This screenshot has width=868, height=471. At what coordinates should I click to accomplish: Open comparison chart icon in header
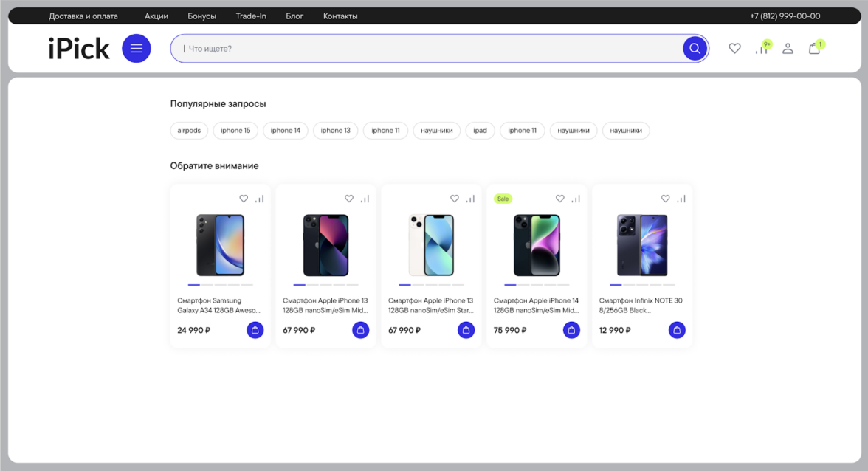tap(762, 49)
